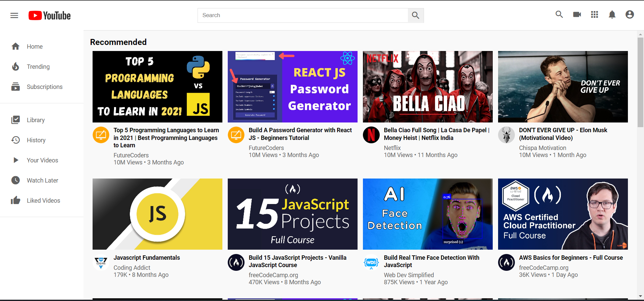Open the Coding Addict channel avatar
Image resolution: width=644 pixels, height=301 pixels.
101,262
